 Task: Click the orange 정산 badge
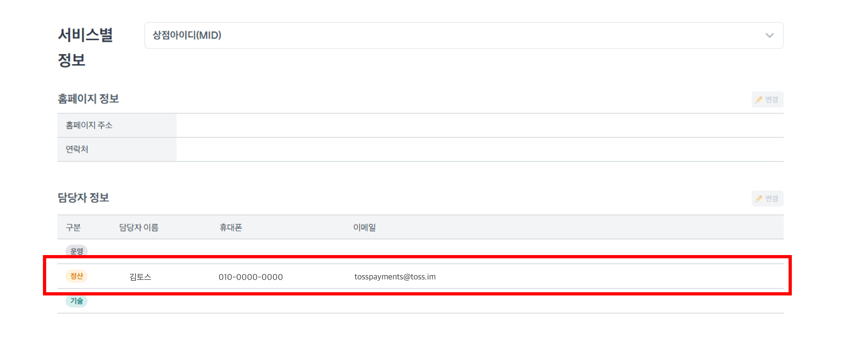click(76, 276)
